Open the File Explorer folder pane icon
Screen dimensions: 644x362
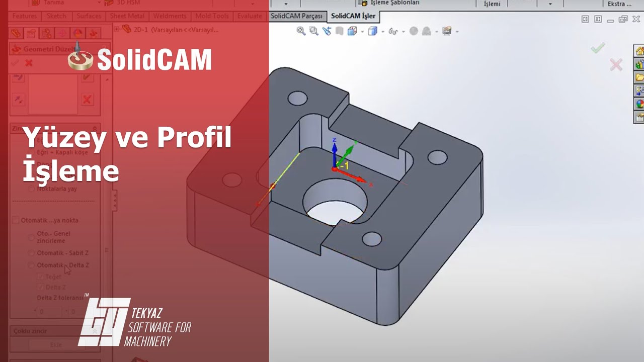tap(639, 77)
